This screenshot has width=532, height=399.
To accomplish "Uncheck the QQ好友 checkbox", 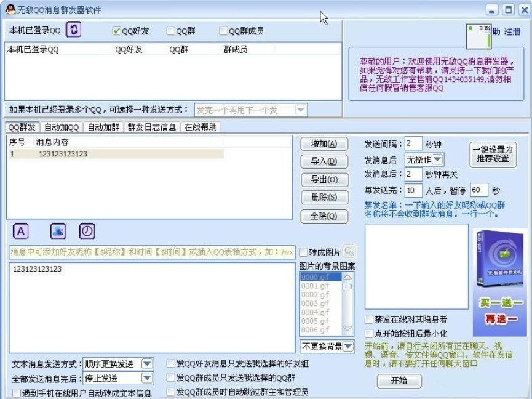I will tap(116, 31).
